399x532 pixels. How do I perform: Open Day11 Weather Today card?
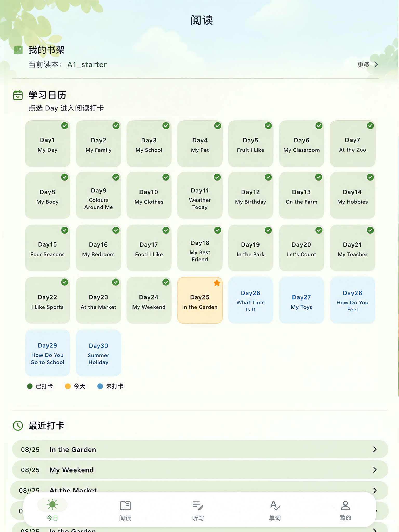[x=200, y=195]
